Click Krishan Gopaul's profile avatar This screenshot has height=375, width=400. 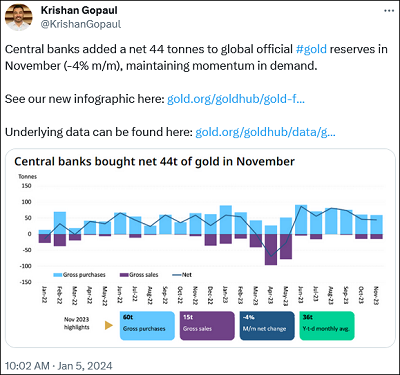coord(19,17)
